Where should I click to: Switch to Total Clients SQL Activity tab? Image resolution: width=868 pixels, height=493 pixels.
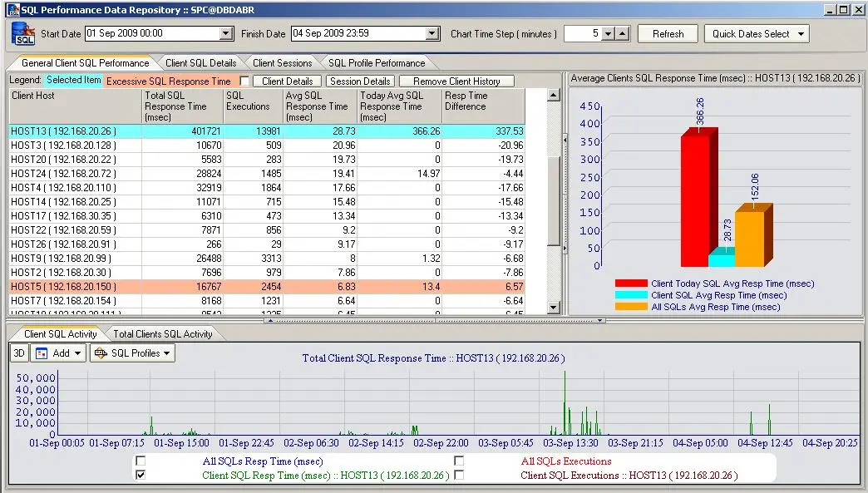[163, 334]
